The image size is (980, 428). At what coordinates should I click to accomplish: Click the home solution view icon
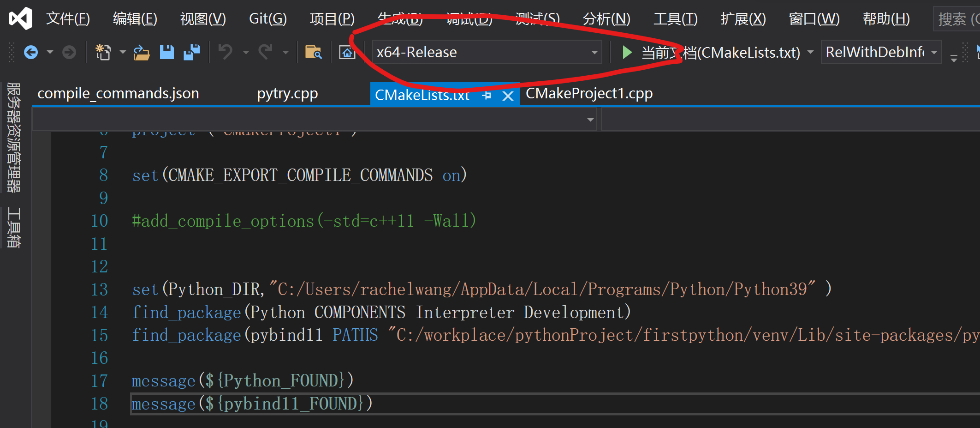coord(347,52)
